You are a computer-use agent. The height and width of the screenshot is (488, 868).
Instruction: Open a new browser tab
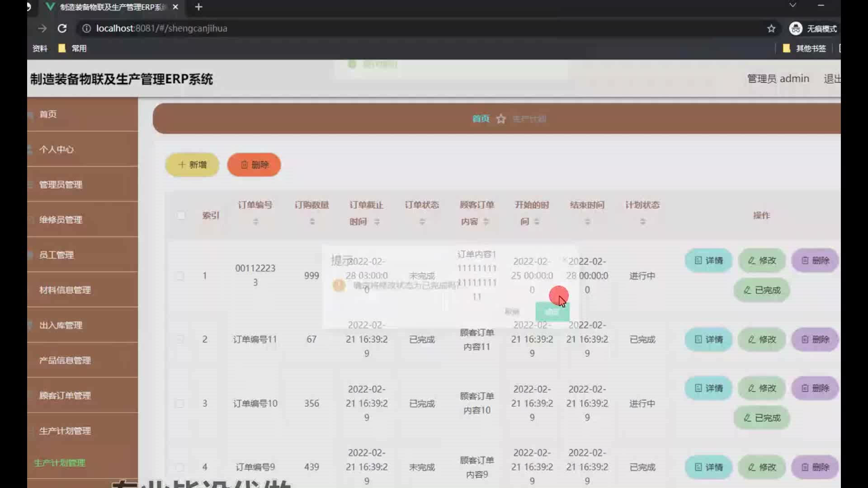pos(198,7)
